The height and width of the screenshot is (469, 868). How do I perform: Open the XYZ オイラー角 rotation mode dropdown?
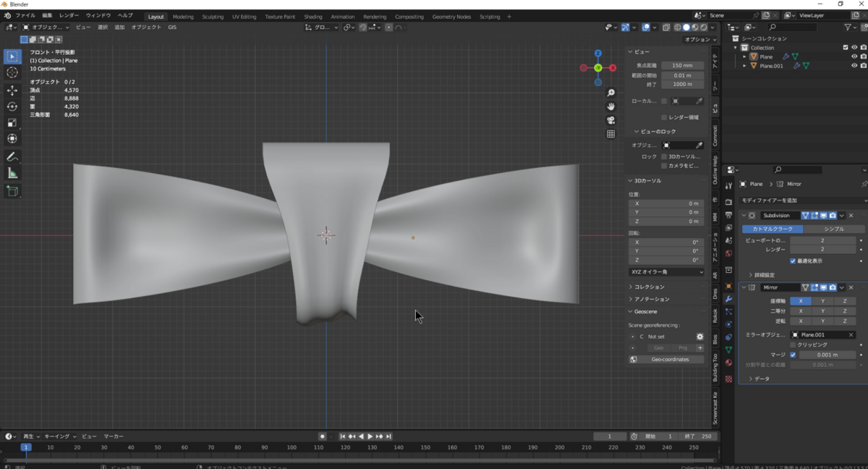pos(666,271)
